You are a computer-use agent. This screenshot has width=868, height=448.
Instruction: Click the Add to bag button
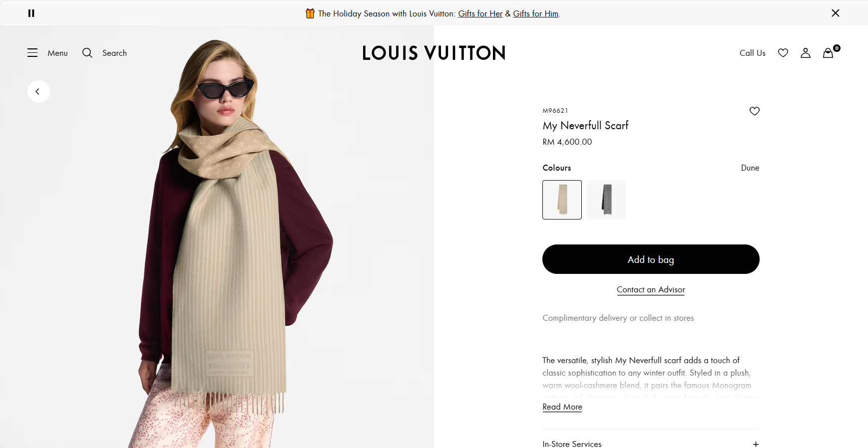pyautogui.click(x=650, y=259)
